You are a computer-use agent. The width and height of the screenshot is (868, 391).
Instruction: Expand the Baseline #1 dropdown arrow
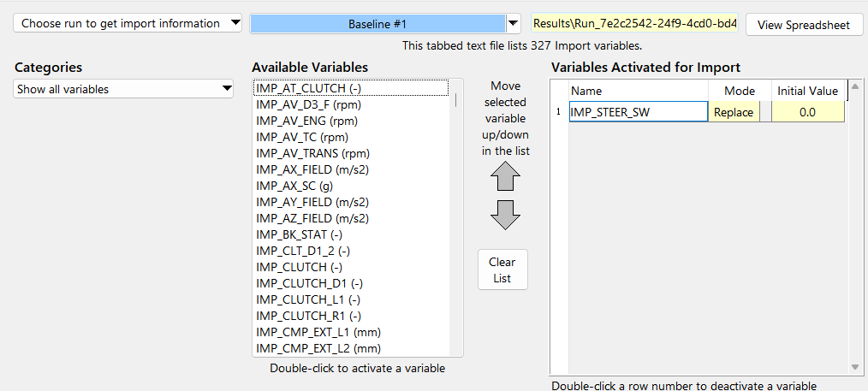(x=514, y=24)
